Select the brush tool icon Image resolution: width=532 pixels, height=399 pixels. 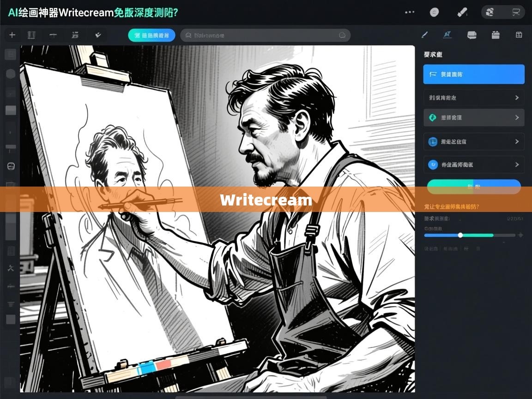[x=425, y=35]
